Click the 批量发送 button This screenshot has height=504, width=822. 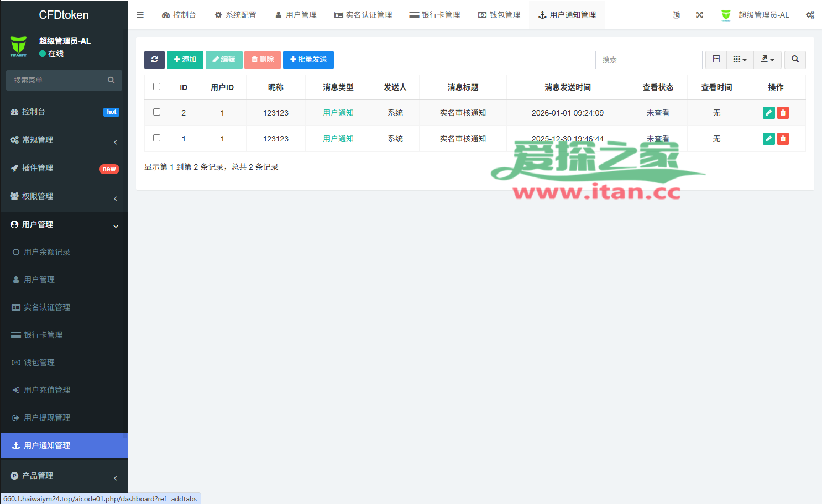[308, 60]
